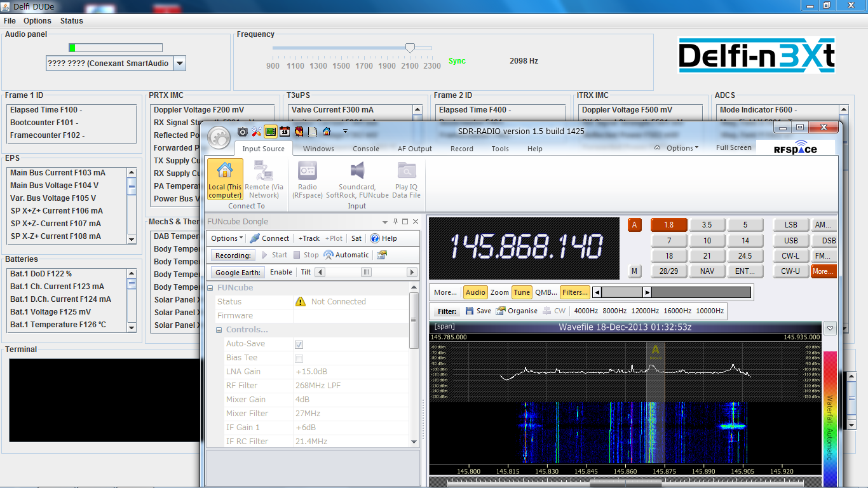Click the green display icon in quick toolbar

pos(271,132)
